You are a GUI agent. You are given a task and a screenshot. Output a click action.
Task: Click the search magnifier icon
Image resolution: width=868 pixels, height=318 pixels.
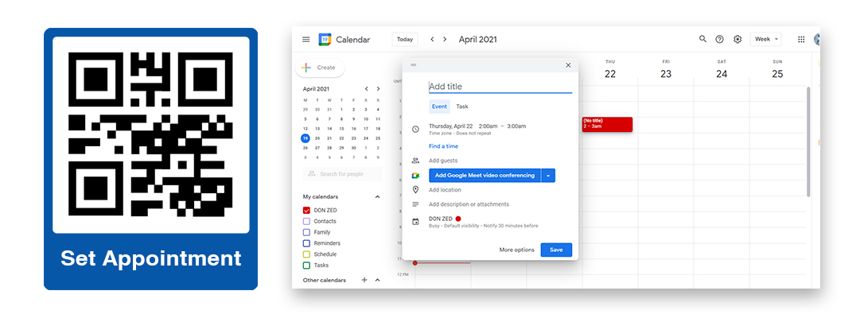coord(703,39)
